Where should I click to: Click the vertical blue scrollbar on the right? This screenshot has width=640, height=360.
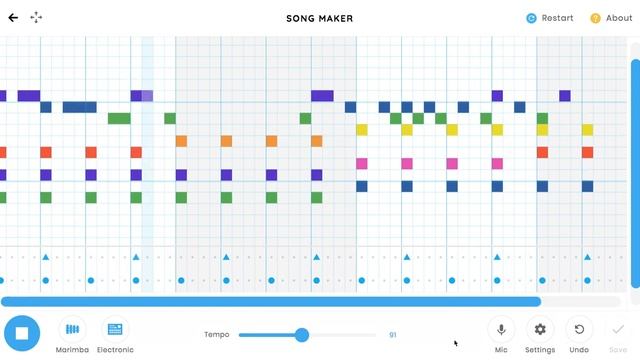pos(636,173)
